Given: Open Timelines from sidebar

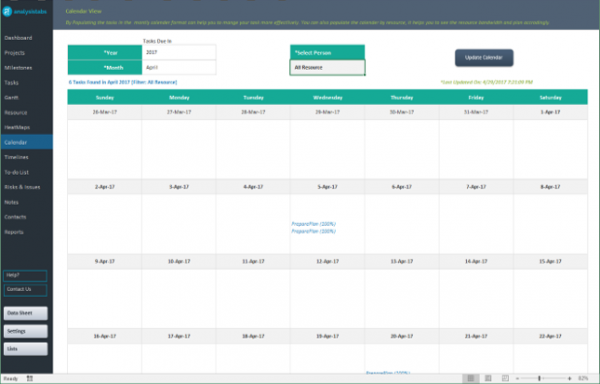Looking at the screenshot, I should click(x=16, y=157).
